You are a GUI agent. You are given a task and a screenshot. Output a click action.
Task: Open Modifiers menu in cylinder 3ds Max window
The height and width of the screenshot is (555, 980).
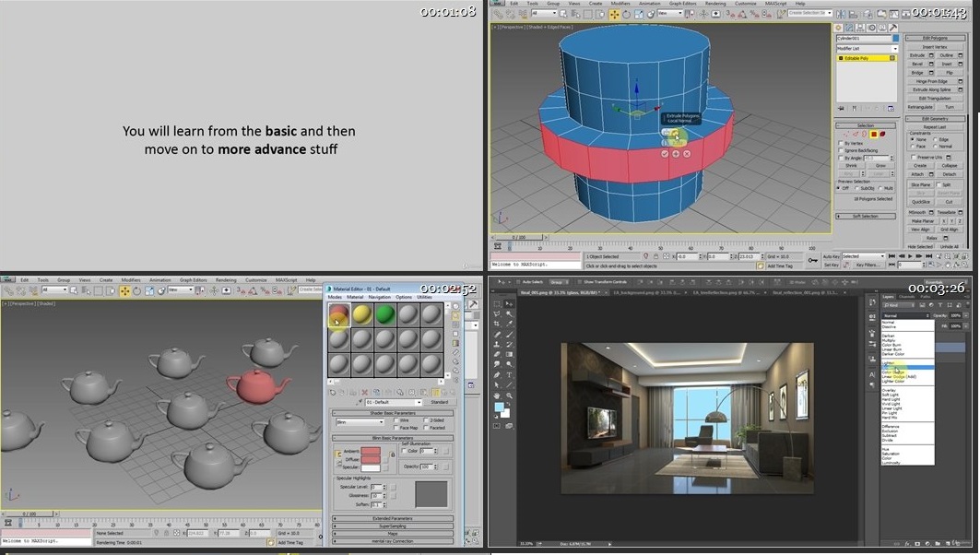(620, 4)
